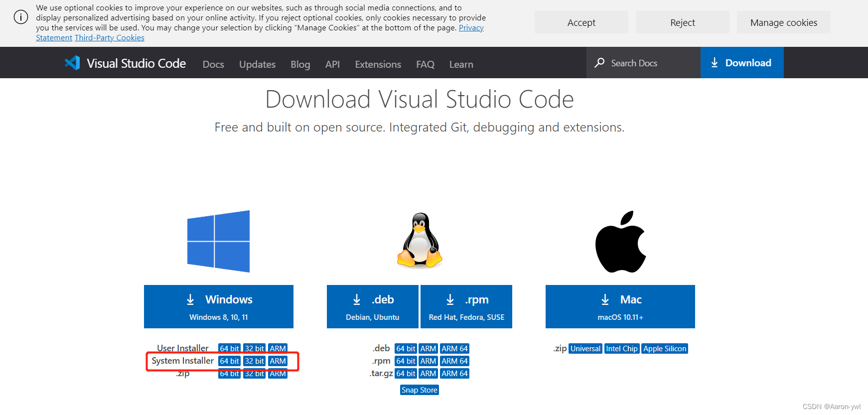
Task: Download Windows .zip ARM
Action: 278,374
